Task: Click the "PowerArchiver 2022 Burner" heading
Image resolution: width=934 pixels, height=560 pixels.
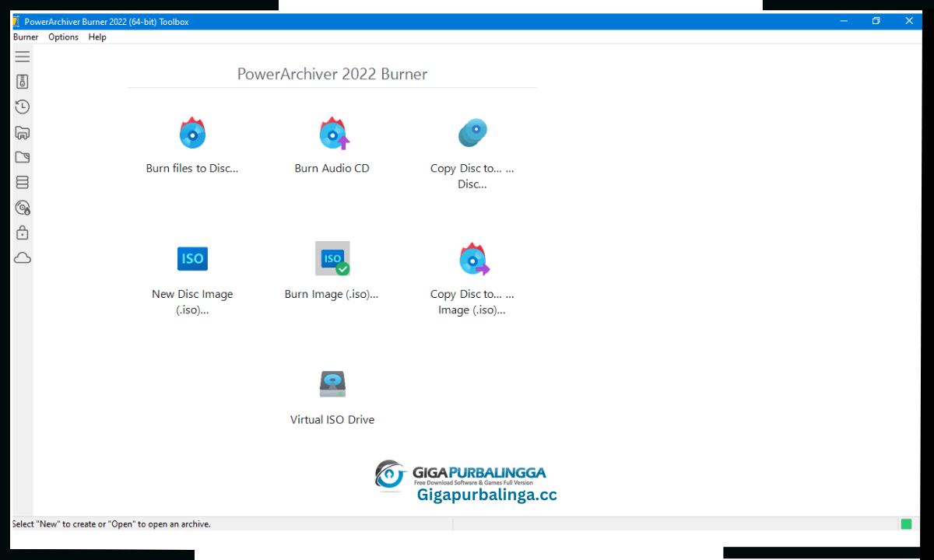Action: point(332,74)
